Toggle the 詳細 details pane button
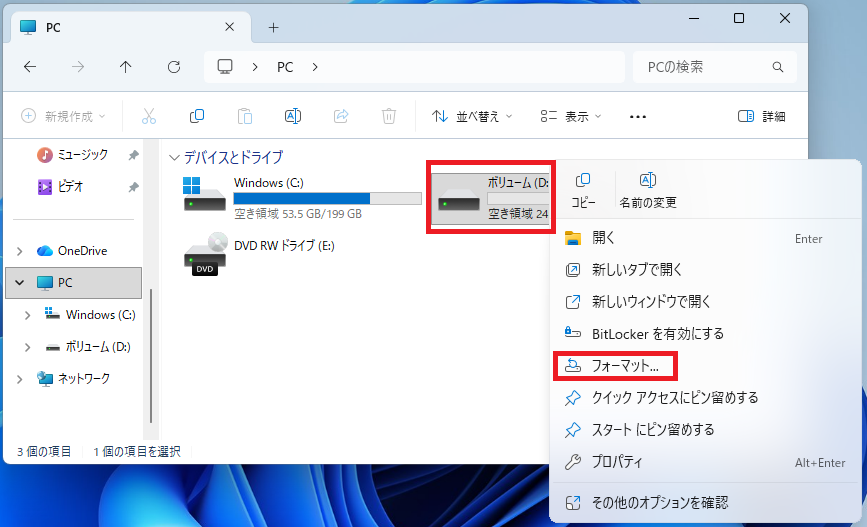The image size is (867, 527). (x=761, y=116)
